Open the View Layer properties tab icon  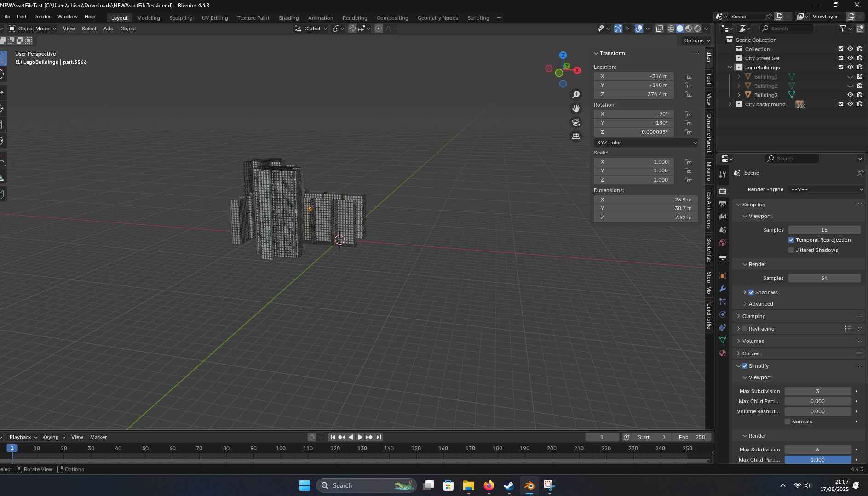[723, 217]
